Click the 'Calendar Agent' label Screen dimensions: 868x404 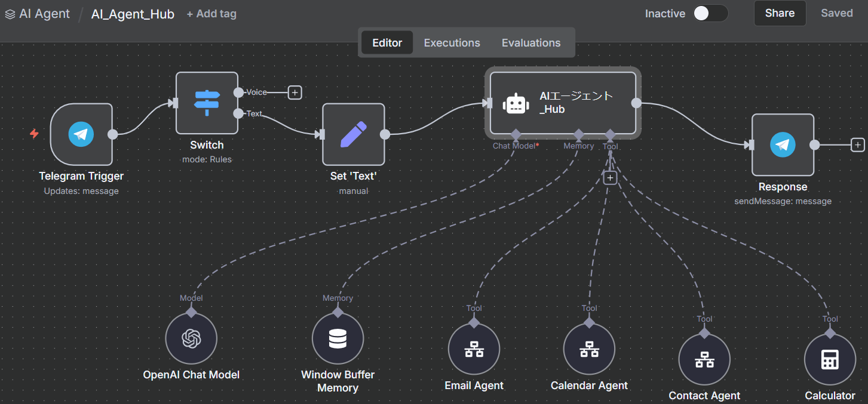(589, 386)
